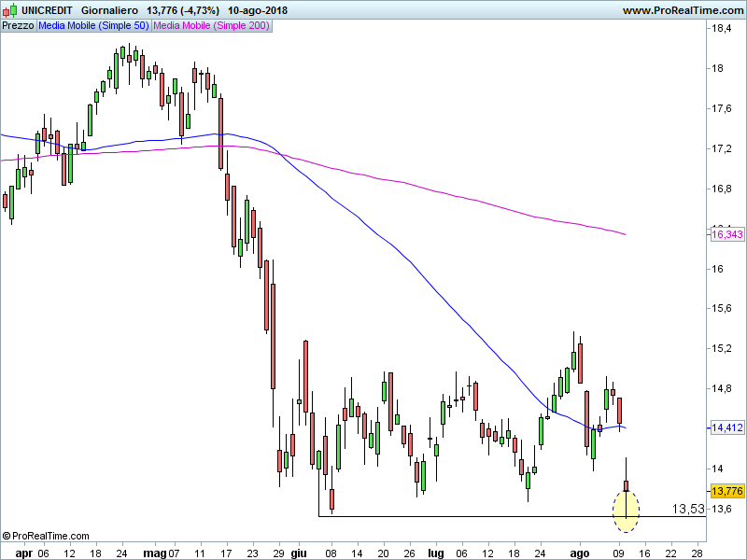This screenshot has width=747, height=560.
Task: Select the Prezzo legend tab
Action: coord(18,26)
